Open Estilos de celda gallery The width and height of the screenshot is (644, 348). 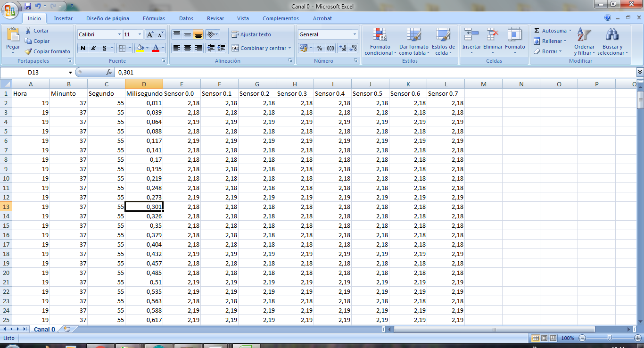pos(443,41)
